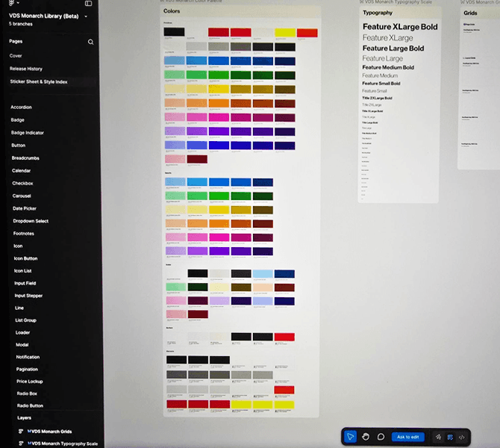Click the Grids frame heading
The width and height of the screenshot is (500, 448).
(470, 13)
